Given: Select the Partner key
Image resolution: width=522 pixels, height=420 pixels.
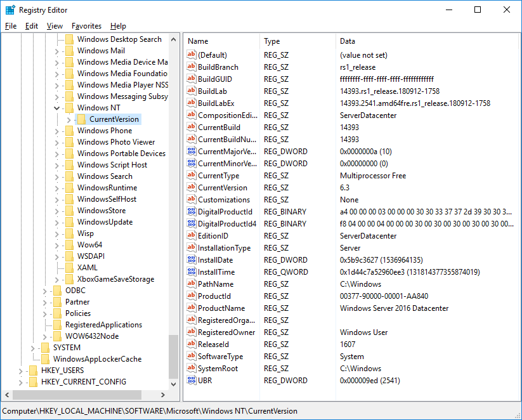Looking at the screenshot, I should tap(77, 302).
